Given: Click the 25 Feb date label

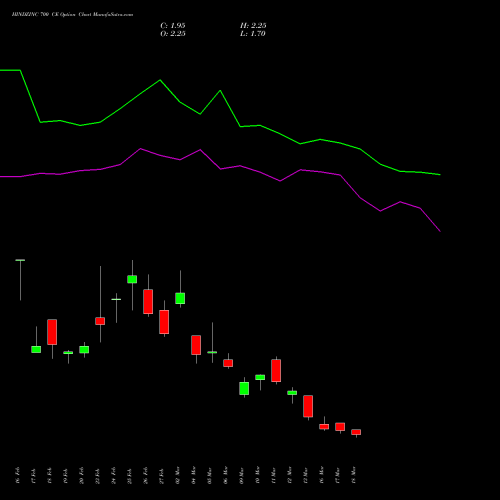Looking at the screenshot, I should [130, 475].
